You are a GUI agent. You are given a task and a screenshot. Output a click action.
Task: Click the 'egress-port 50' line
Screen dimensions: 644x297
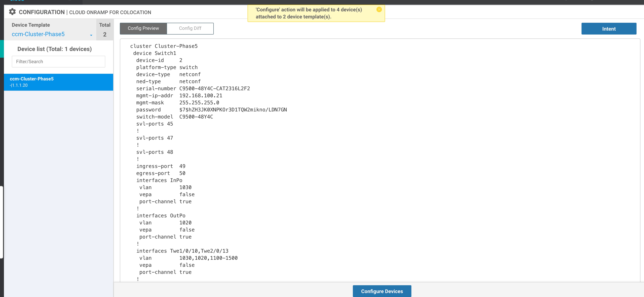pyautogui.click(x=161, y=173)
